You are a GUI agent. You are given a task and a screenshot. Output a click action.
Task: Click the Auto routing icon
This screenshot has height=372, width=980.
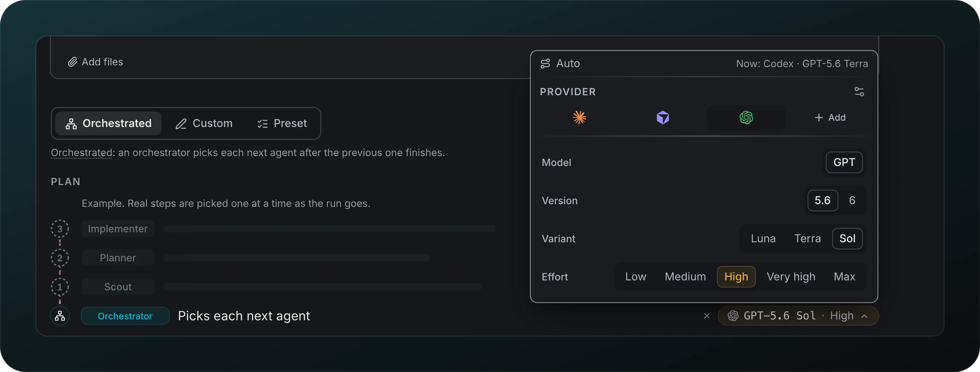pyautogui.click(x=545, y=64)
